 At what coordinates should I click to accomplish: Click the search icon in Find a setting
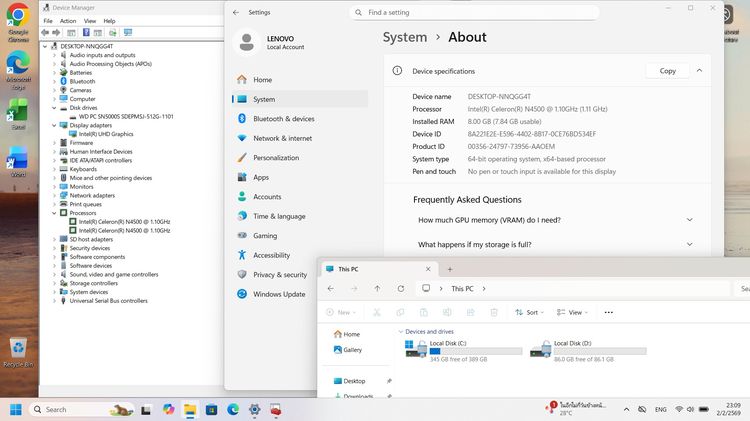point(358,12)
